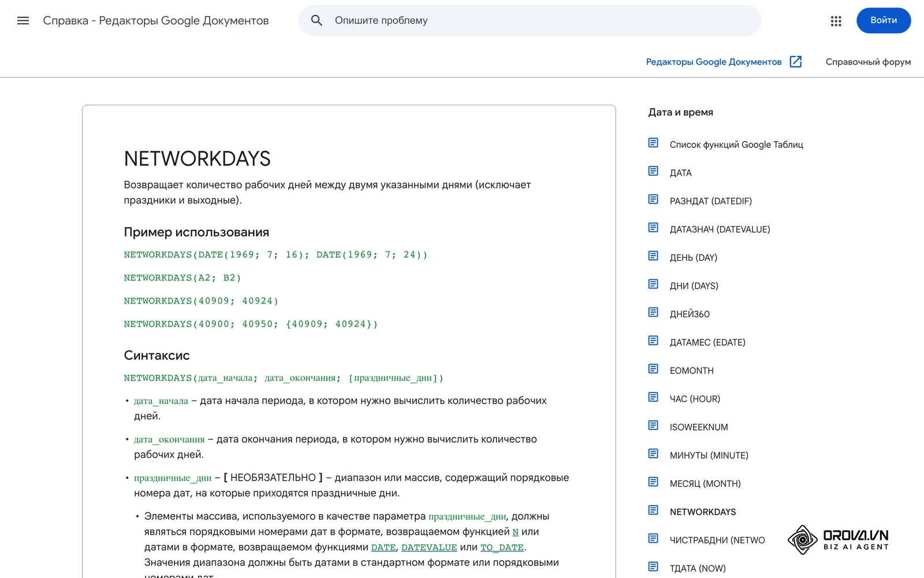Click the search magnifier icon
This screenshot has width=924, height=578.
tap(316, 20)
